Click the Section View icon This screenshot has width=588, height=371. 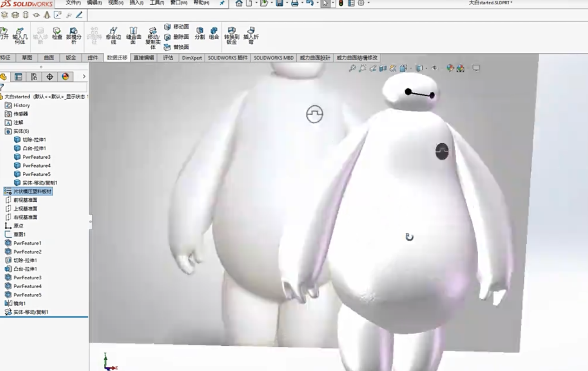[383, 68]
